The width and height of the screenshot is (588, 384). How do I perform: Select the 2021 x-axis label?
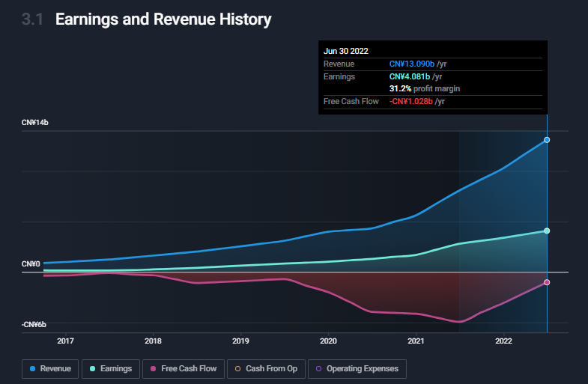pyautogui.click(x=416, y=341)
